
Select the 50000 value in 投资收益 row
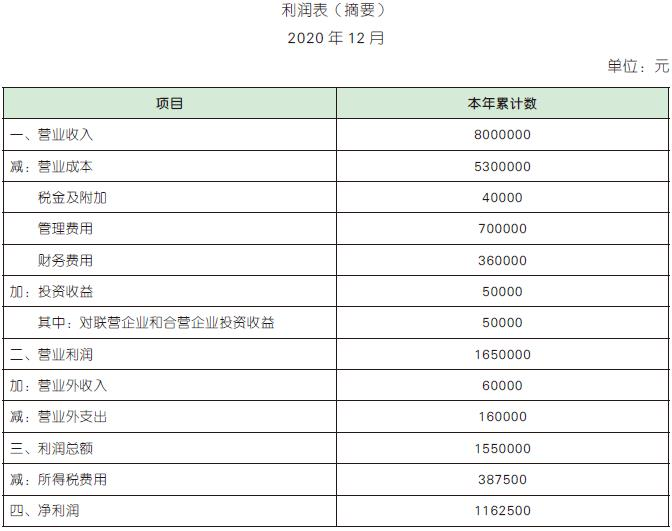(x=502, y=291)
